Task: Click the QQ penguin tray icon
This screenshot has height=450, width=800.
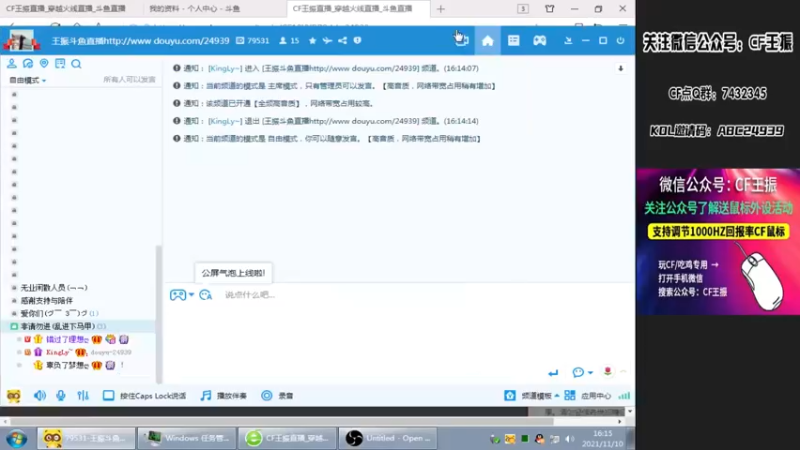Action: tap(539, 439)
